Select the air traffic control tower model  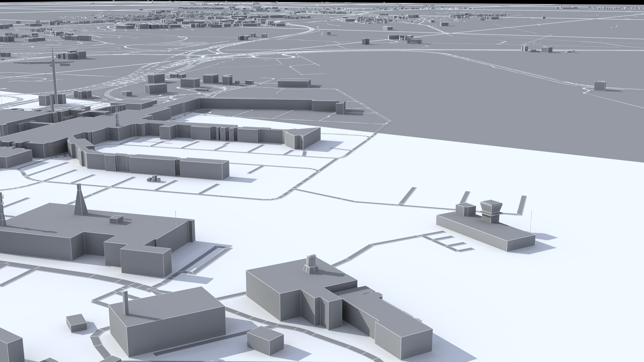coord(491,211)
